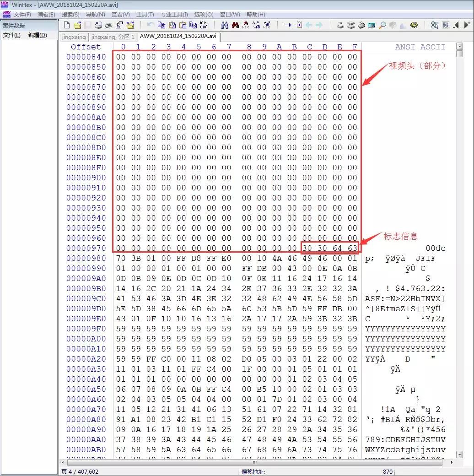Open the 导航(N) menu
474x476 pixels.
95,15
